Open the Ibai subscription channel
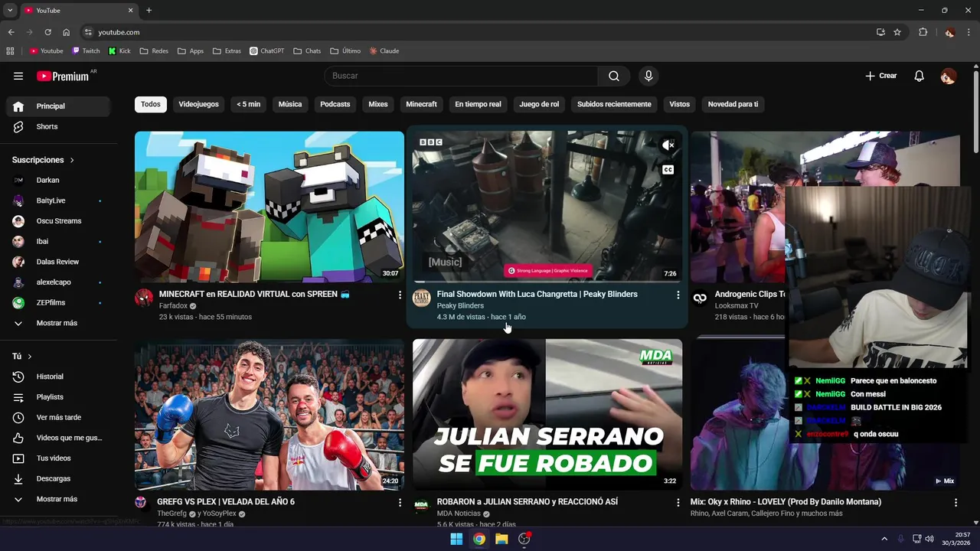This screenshot has height=551, width=980. (x=58, y=242)
